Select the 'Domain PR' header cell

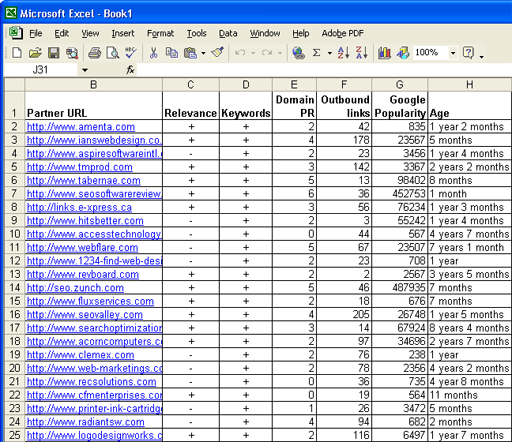[x=294, y=106]
